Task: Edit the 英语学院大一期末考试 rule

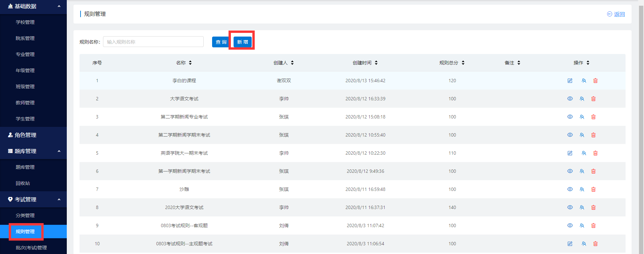Action: 570,153
